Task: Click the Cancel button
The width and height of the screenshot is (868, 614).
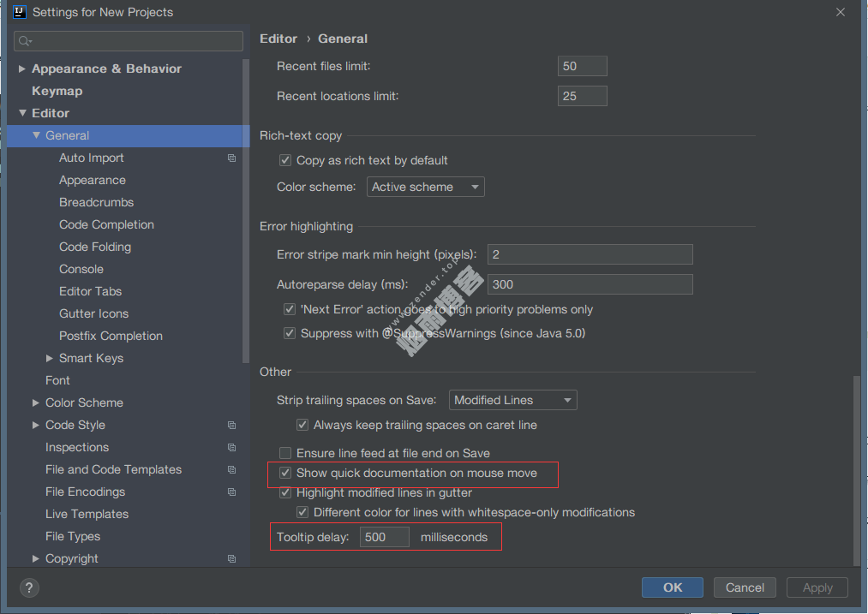Action: (744, 587)
